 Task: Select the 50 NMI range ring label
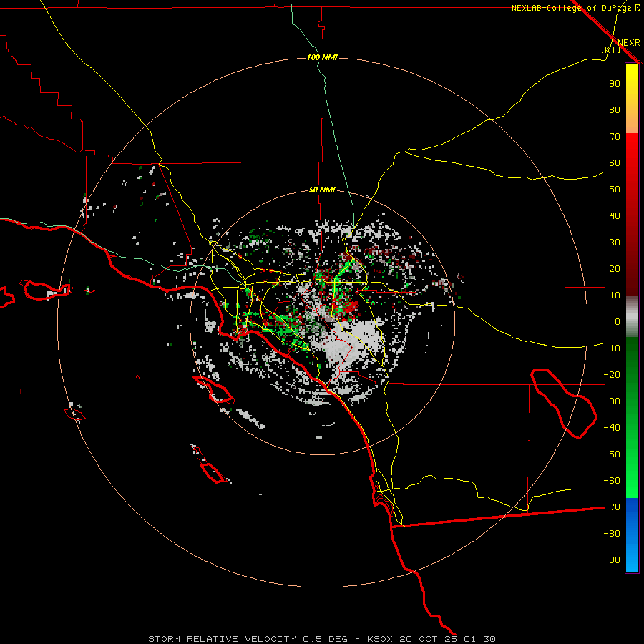point(322,190)
